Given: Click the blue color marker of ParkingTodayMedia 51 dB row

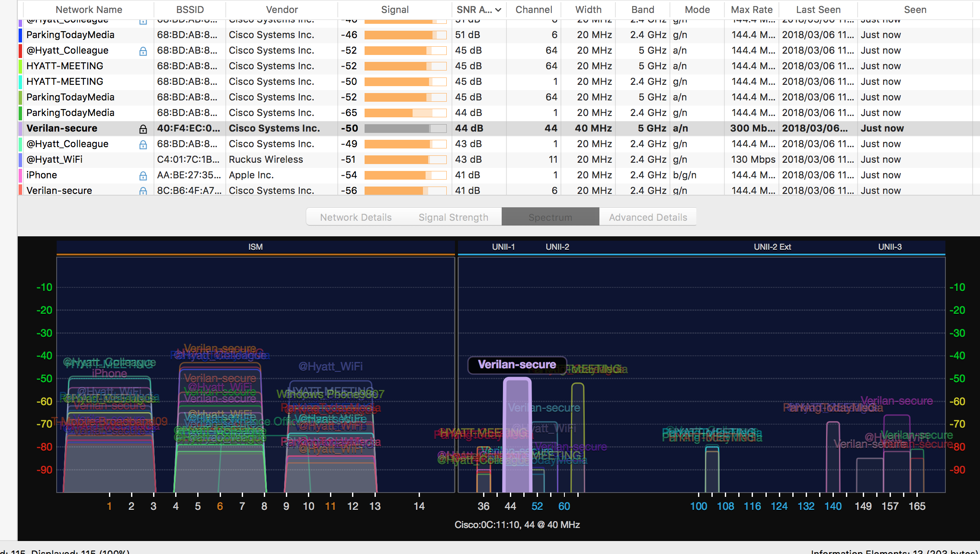Looking at the screenshot, I should click(20, 35).
